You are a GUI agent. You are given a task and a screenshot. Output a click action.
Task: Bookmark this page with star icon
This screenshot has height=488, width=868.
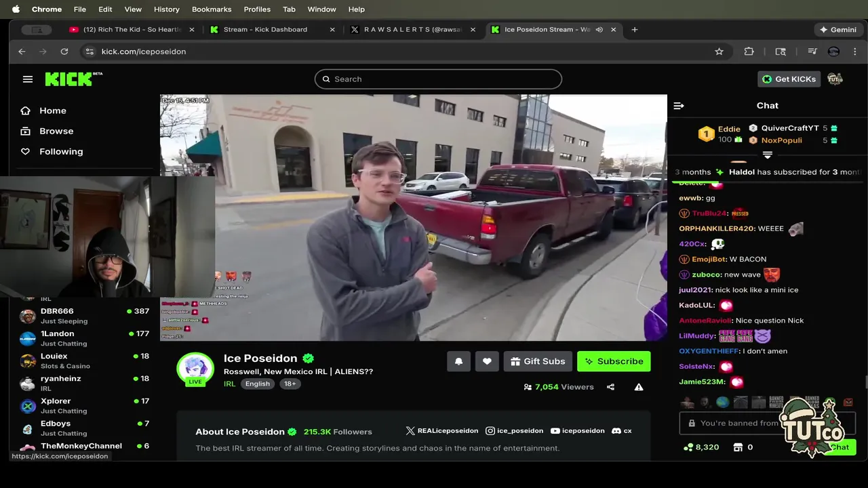[719, 52]
